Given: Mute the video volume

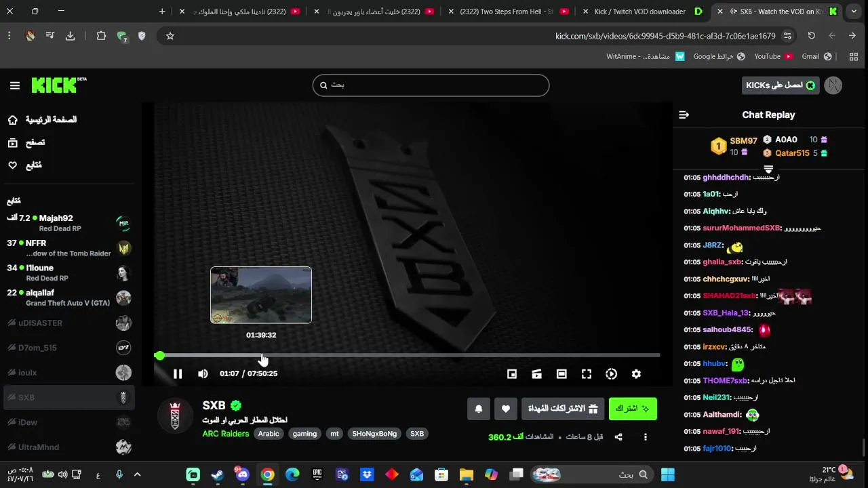Looking at the screenshot, I should [x=203, y=373].
